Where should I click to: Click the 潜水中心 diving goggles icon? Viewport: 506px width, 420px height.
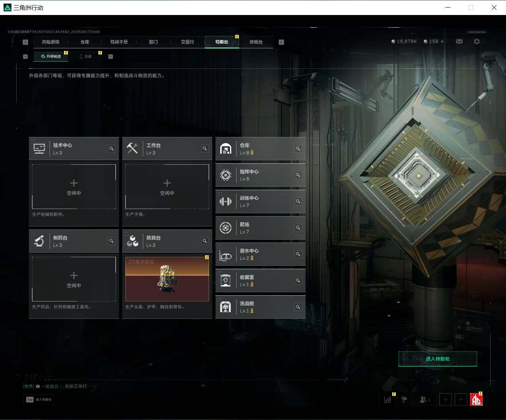coord(225,256)
